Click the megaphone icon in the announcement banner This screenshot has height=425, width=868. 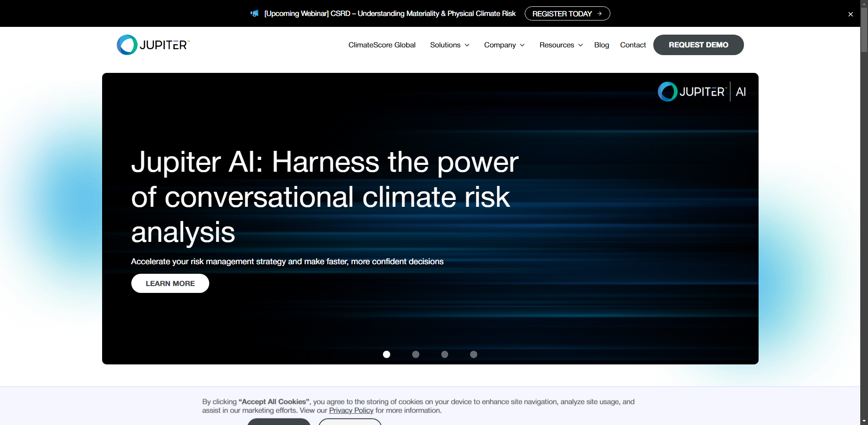(x=254, y=13)
